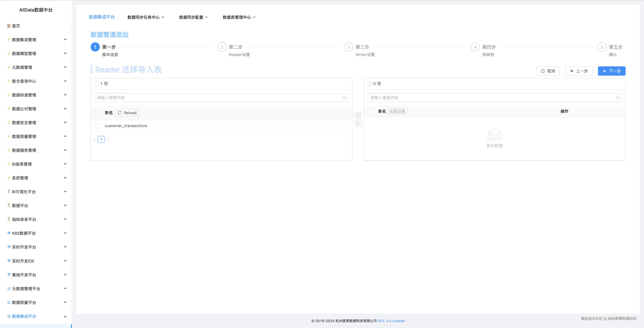Open the 数据同步任务中心 dropdown
644x328 pixels.
[x=146, y=17]
